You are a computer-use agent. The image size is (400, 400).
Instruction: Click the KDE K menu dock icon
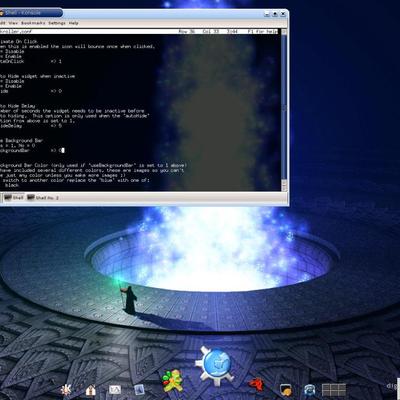point(66,389)
